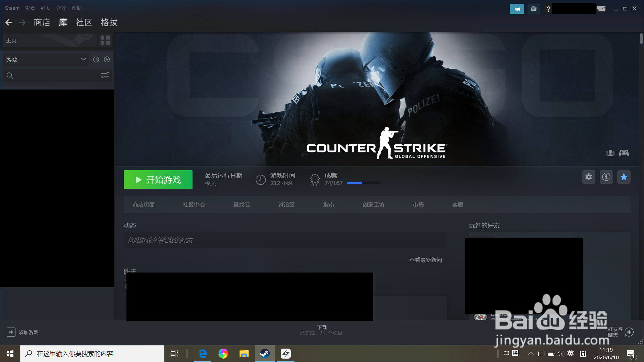Open the 下载 downloads status
644x362 pixels.
coord(321,330)
